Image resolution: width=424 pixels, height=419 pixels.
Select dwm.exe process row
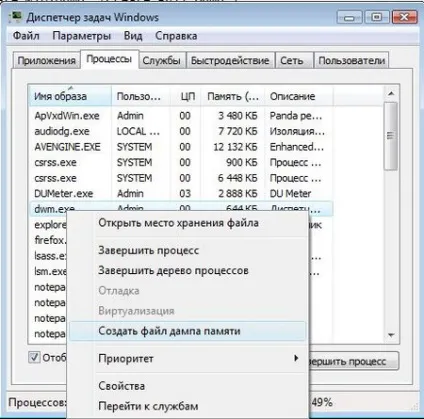[x=180, y=208]
